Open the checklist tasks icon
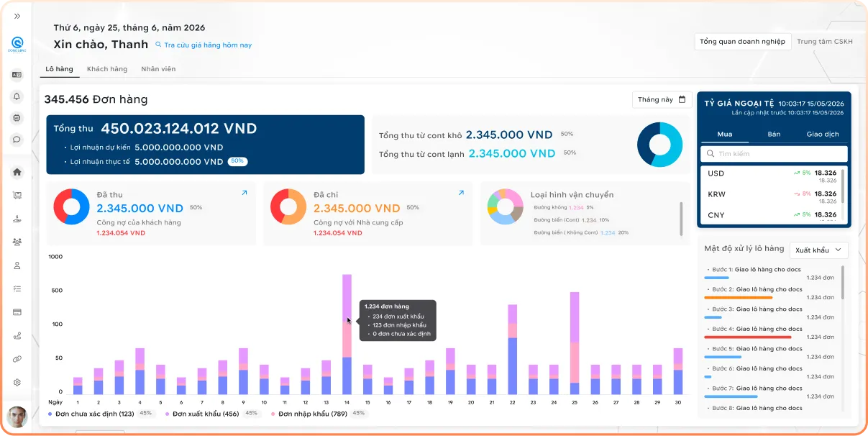 pos(17,289)
